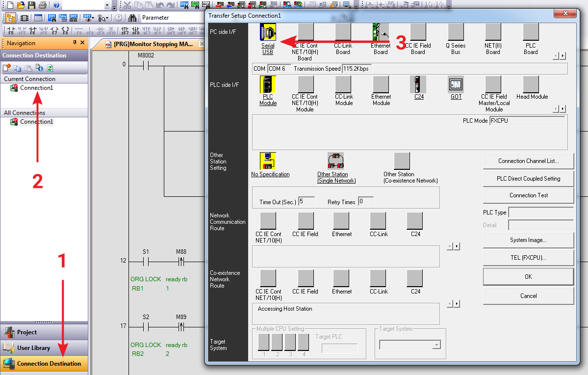Open the User Library navigation pane

44,348
